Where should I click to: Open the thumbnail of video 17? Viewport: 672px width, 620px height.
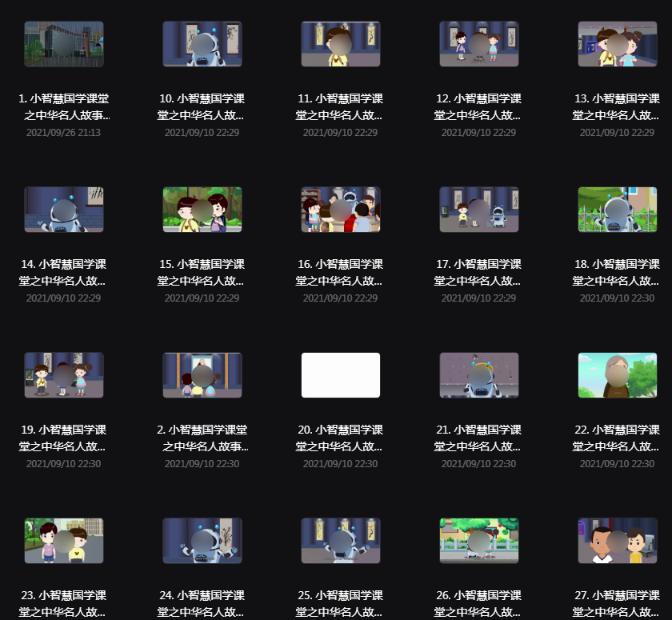coord(479,210)
